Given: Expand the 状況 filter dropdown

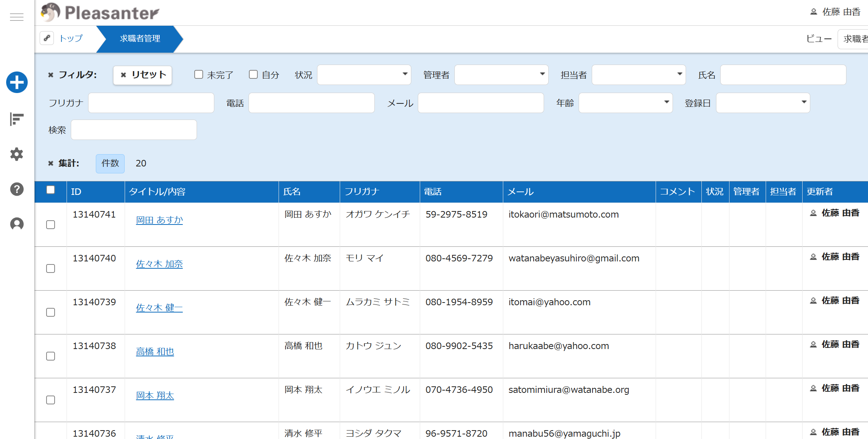Looking at the screenshot, I should pyautogui.click(x=364, y=75).
